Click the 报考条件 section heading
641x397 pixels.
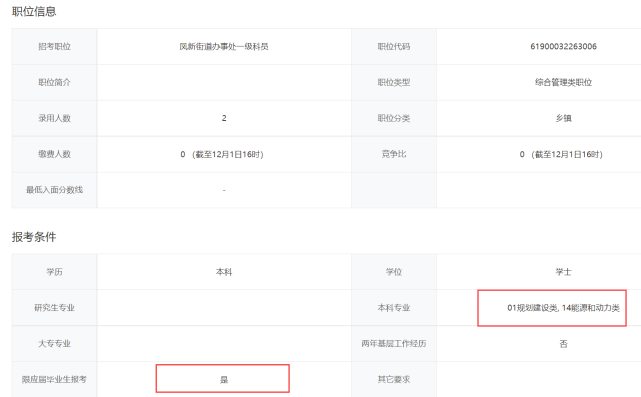34,237
